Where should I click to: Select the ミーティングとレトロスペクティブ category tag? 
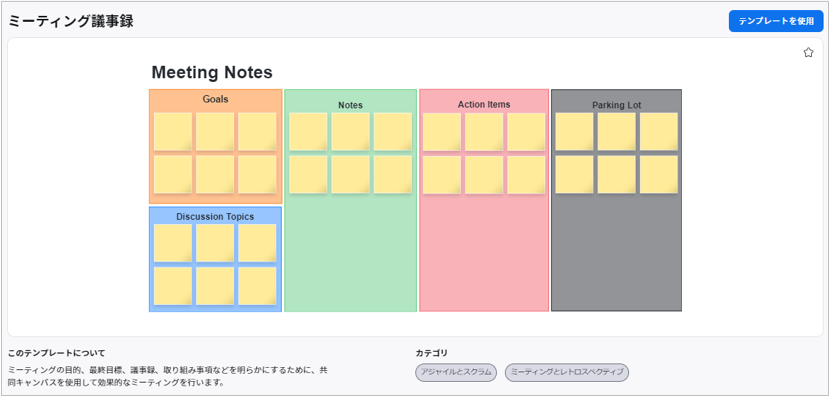[x=567, y=372]
